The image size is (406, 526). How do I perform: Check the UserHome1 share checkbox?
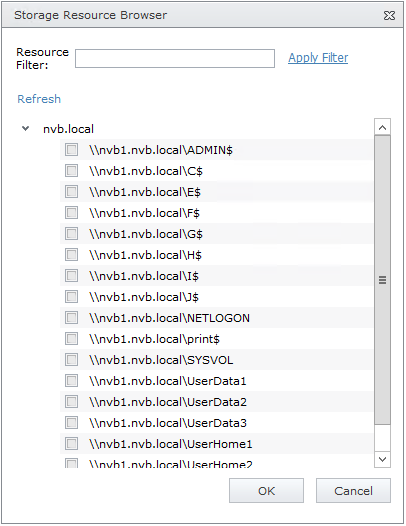pos(71,444)
